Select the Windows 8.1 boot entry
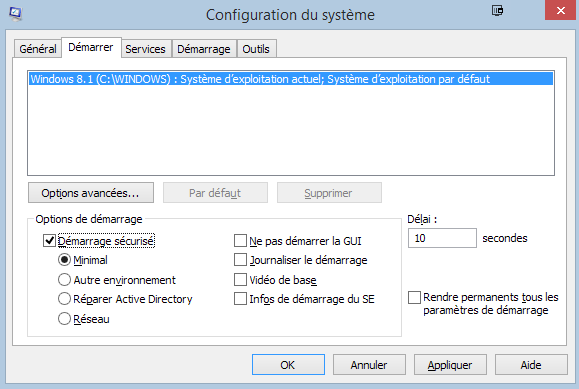The width and height of the screenshot is (579, 389). 291,79
